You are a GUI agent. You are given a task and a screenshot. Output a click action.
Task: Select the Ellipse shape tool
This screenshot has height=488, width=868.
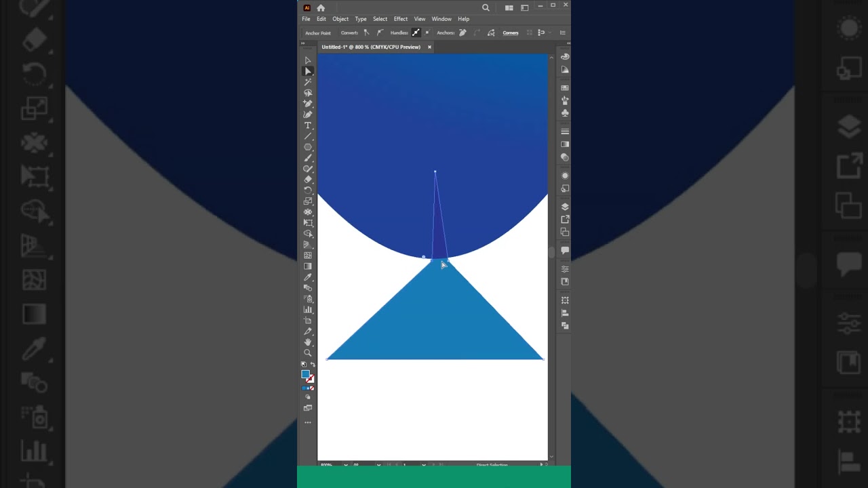[x=308, y=147]
